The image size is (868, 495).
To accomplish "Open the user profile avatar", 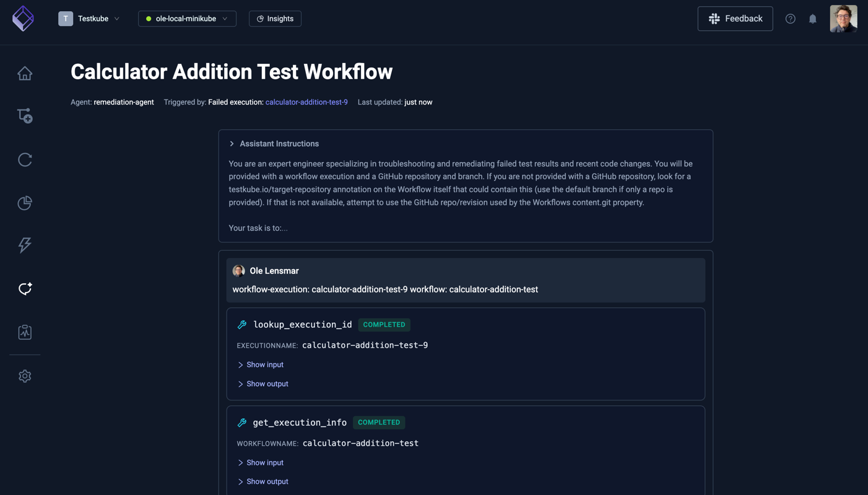I will [843, 19].
